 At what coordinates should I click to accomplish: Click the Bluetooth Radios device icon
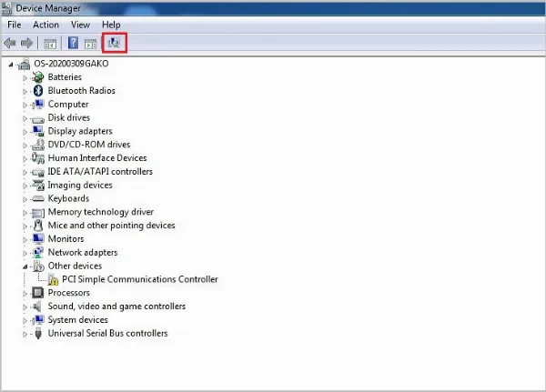pos(38,91)
